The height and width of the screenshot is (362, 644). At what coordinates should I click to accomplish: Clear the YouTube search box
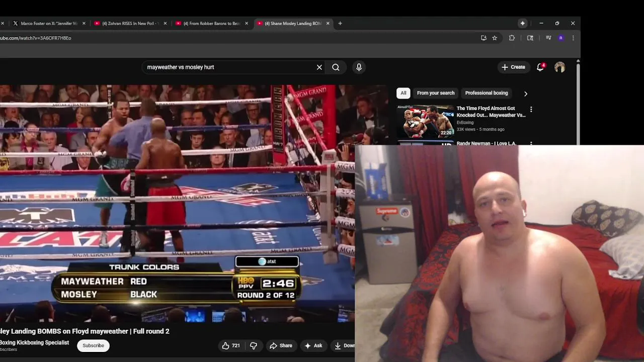click(x=319, y=67)
